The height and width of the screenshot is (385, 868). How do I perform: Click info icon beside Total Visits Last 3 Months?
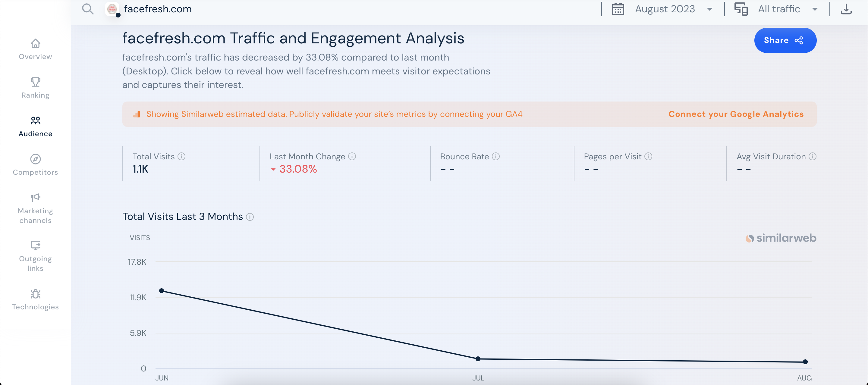pos(250,217)
